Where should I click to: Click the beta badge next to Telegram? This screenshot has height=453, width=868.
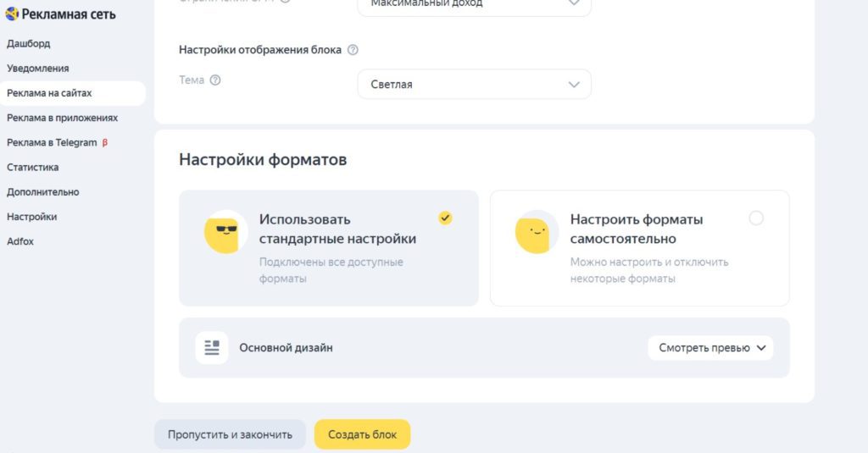click(x=104, y=143)
